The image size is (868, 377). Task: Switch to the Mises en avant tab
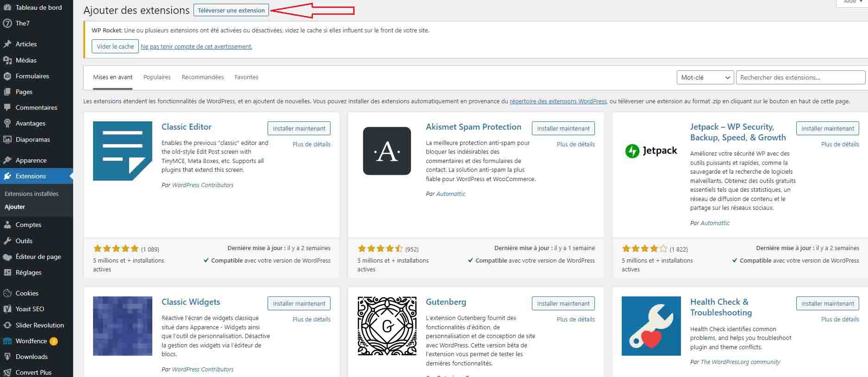click(112, 77)
